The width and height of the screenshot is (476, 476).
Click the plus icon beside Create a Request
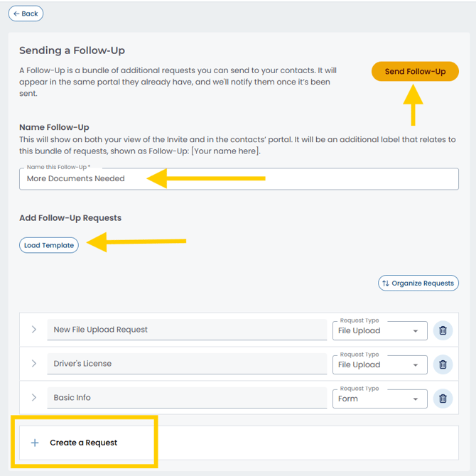point(35,443)
